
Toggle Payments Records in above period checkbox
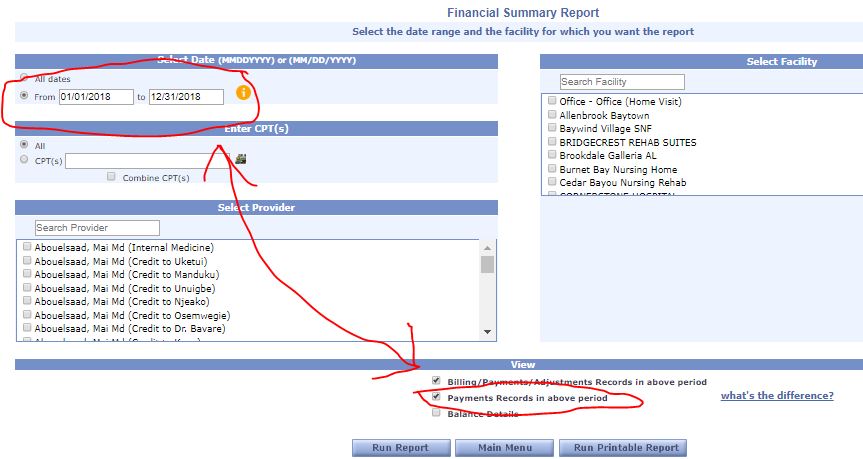point(436,397)
